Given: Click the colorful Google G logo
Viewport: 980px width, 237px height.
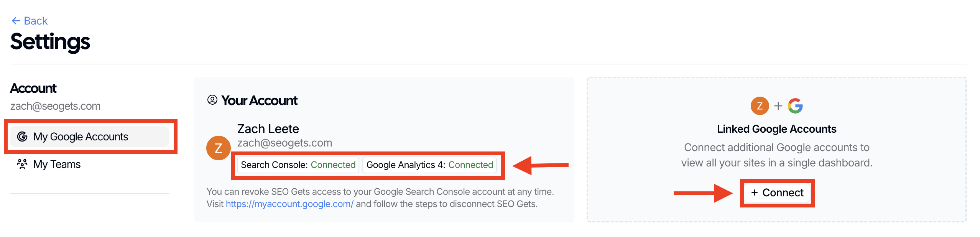Looking at the screenshot, I should pos(795,106).
